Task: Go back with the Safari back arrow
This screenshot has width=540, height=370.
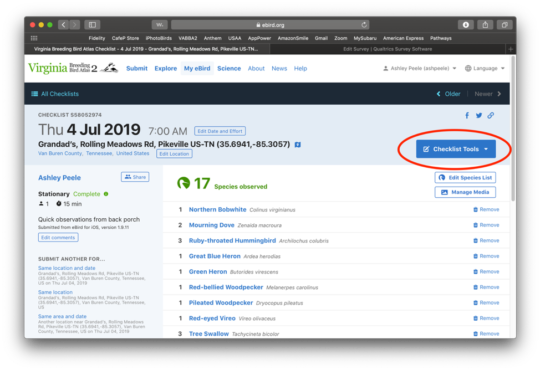Action: click(x=63, y=25)
